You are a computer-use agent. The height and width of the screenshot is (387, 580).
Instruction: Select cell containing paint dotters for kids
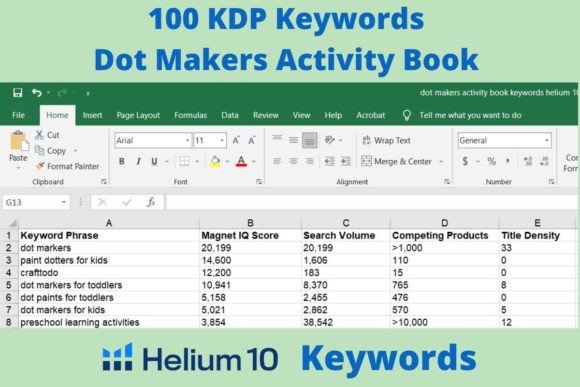(109, 260)
